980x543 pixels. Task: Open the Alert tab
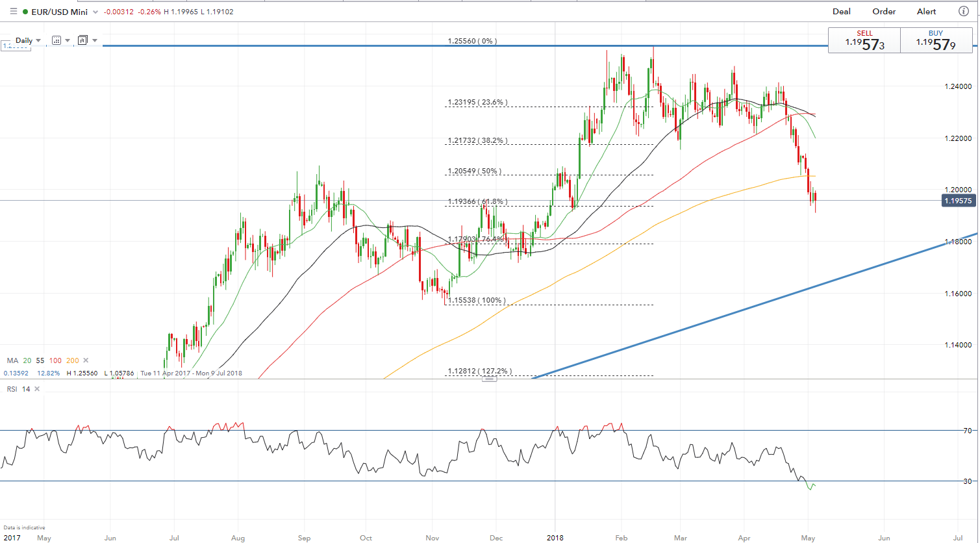[927, 11]
